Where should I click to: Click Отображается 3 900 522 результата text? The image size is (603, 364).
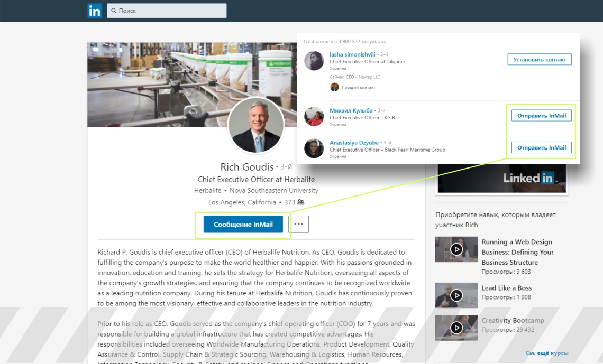[345, 41]
